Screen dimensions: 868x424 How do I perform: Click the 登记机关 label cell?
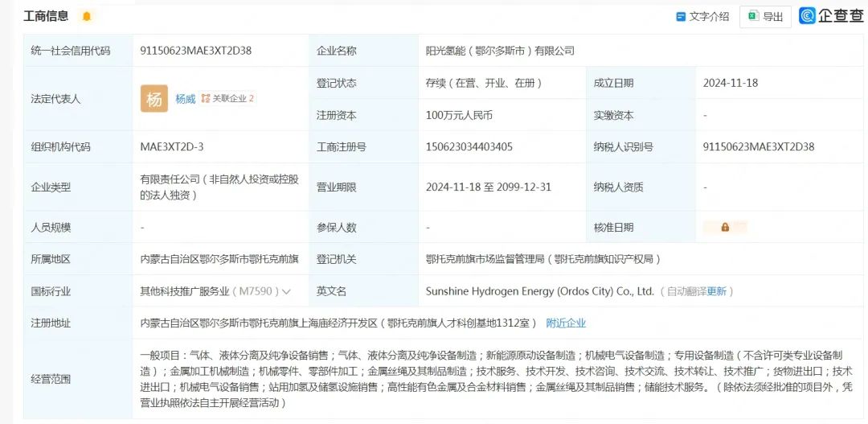[x=364, y=259]
